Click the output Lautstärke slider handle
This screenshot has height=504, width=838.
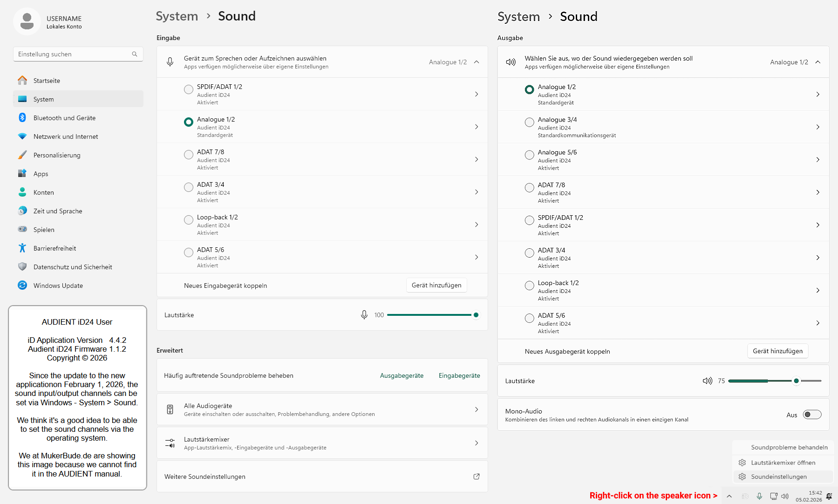797,381
